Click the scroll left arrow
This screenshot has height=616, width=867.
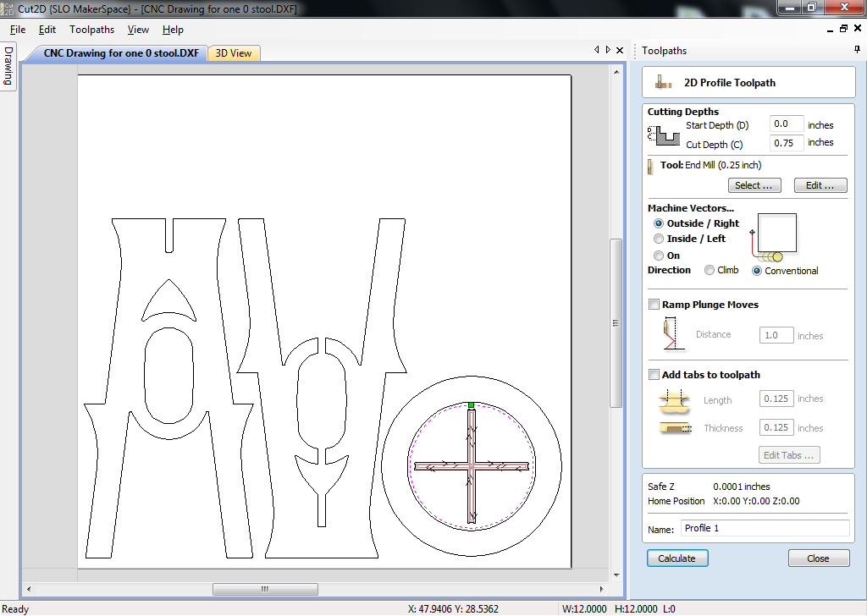tap(29, 589)
